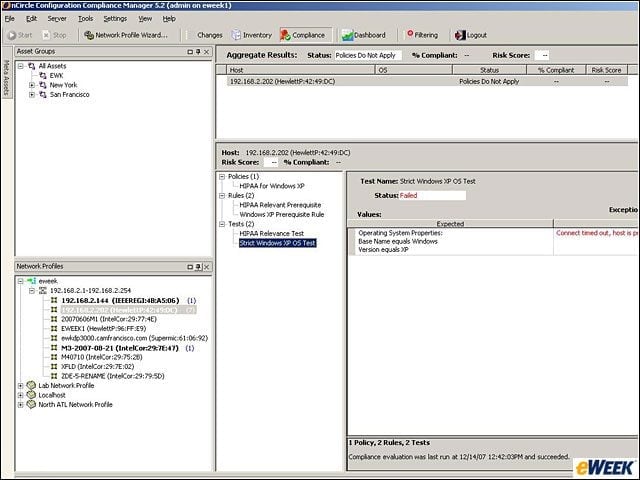
Task: Click the North ATL Network Profile icon
Action: [x=31, y=404]
